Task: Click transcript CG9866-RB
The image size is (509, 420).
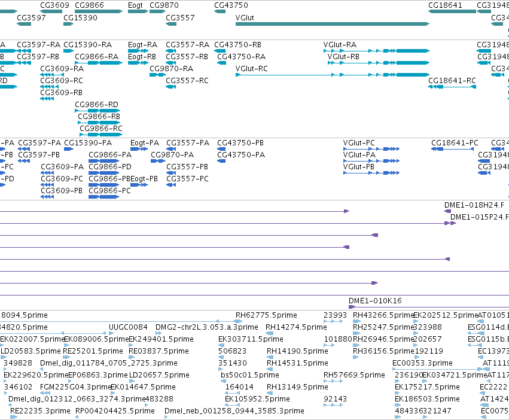Action: 99,123
